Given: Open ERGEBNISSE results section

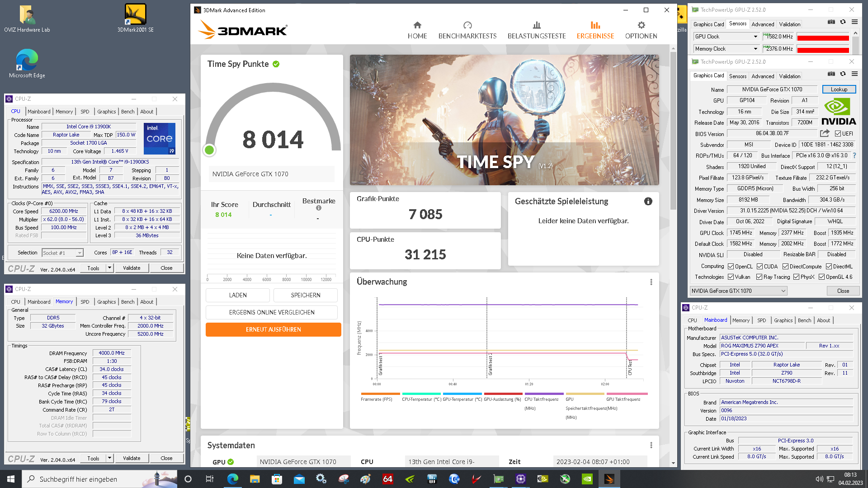Looking at the screenshot, I should click(595, 30).
